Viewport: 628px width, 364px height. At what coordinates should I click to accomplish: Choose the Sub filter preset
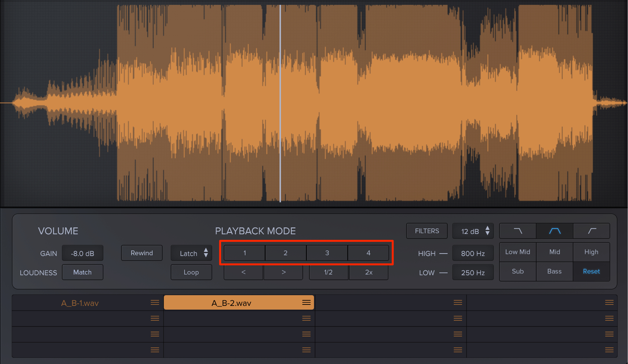click(518, 271)
